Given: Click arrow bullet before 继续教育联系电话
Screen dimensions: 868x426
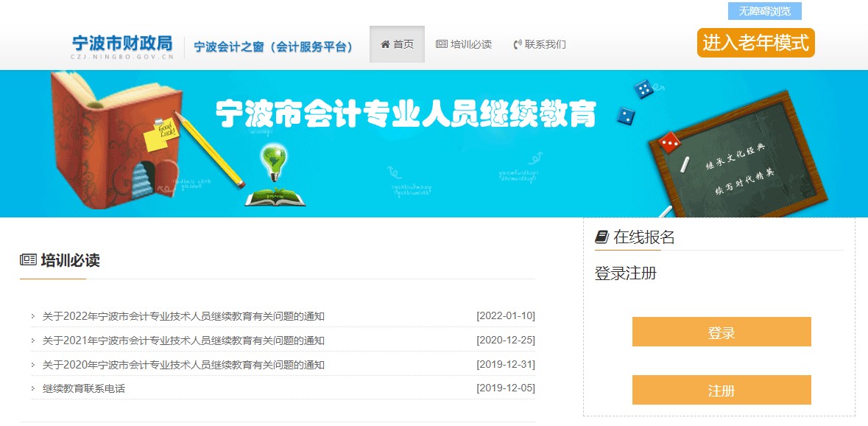Looking at the screenshot, I should pos(33,388).
